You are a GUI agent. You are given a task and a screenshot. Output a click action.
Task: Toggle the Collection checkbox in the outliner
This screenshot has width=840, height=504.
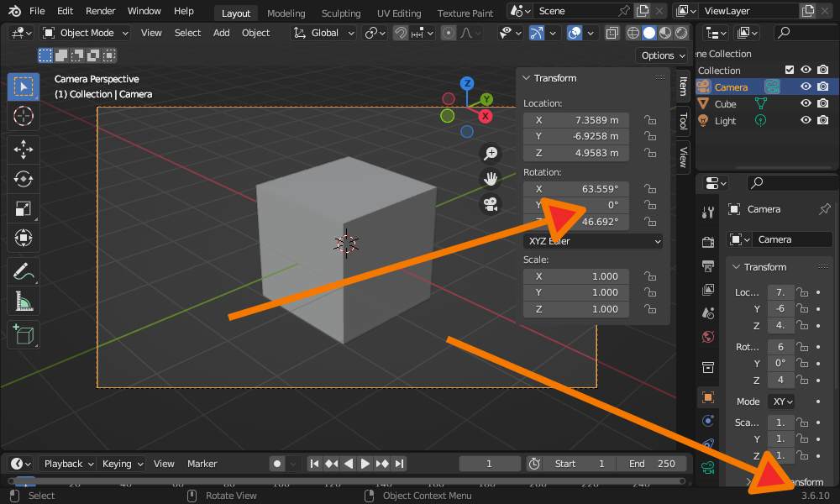pyautogui.click(x=790, y=70)
